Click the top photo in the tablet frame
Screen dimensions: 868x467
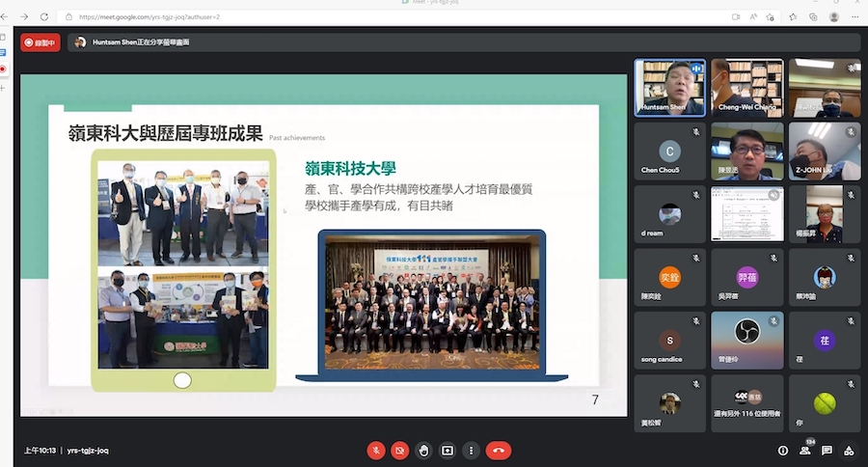tap(183, 213)
